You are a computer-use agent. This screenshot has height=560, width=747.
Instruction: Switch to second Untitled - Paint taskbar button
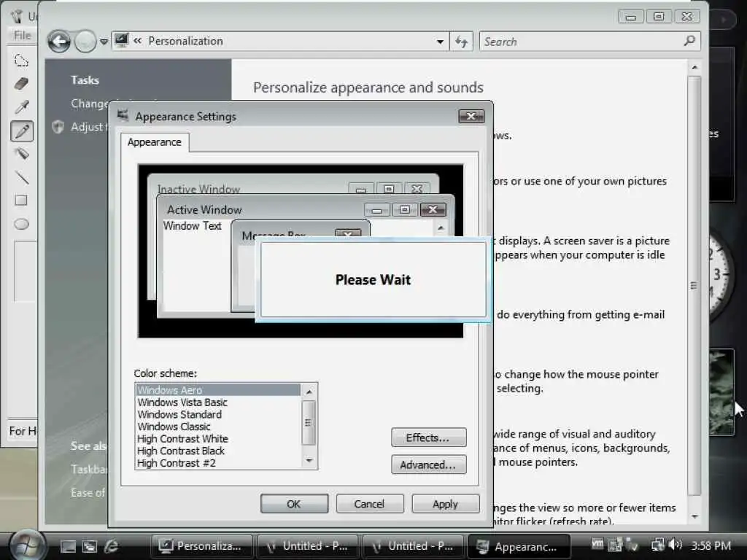coord(414,545)
